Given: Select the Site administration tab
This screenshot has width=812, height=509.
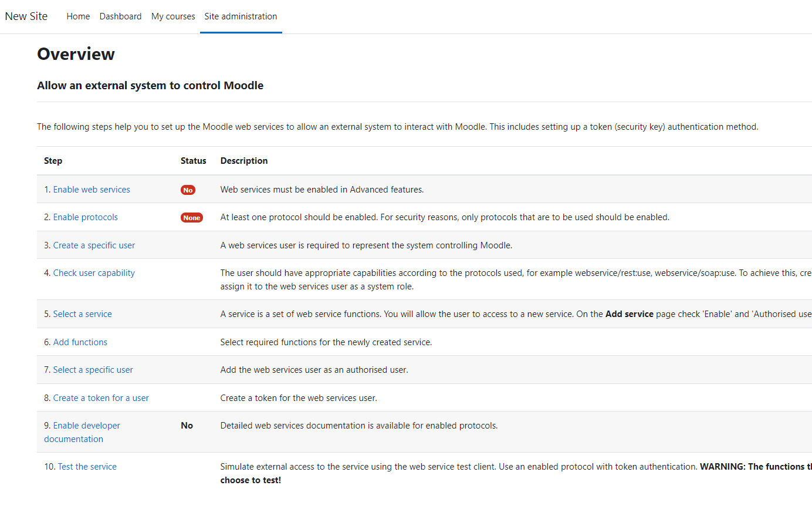Looking at the screenshot, I should pyautogui.click(x=241, y=16).
